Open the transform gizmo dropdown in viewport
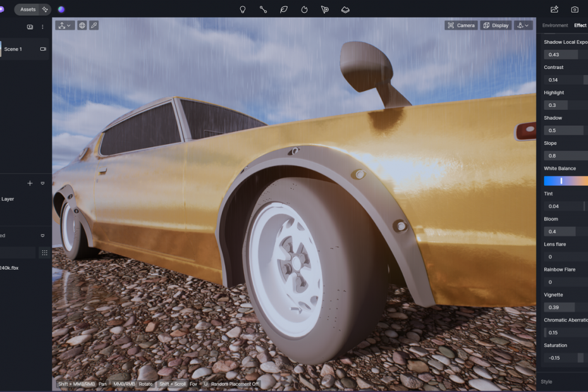Screen dimensions: 588x392 pos(64,25)
